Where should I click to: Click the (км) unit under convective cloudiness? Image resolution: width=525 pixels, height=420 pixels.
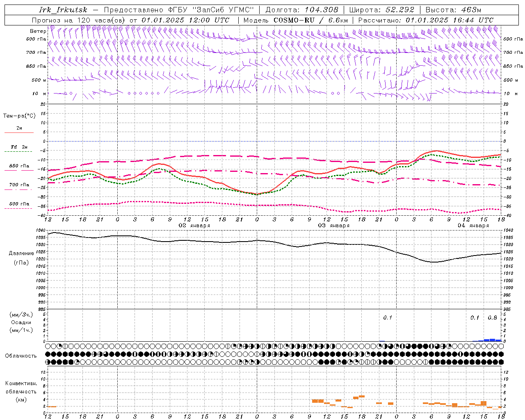click(21, 399)
